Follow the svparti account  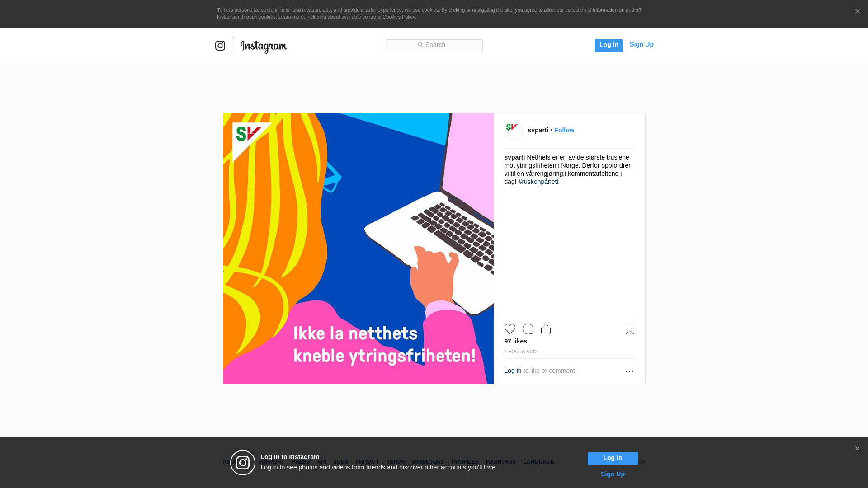click(564, 130)
